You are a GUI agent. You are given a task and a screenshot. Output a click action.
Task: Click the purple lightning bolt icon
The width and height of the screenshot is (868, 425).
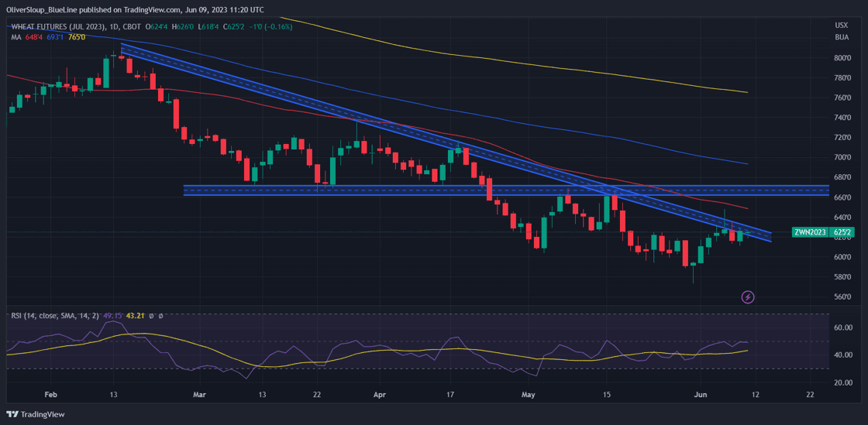[748, 297]
